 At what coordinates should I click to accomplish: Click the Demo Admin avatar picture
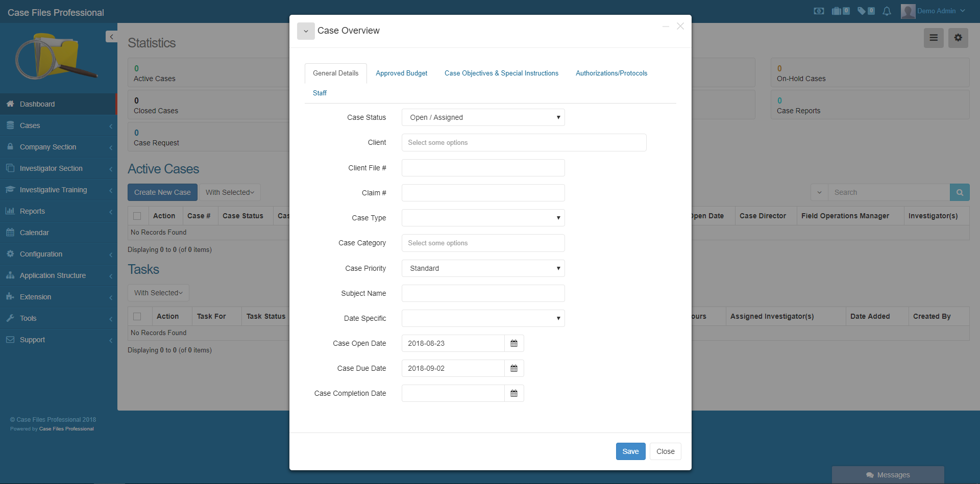(x=908, y=11)
